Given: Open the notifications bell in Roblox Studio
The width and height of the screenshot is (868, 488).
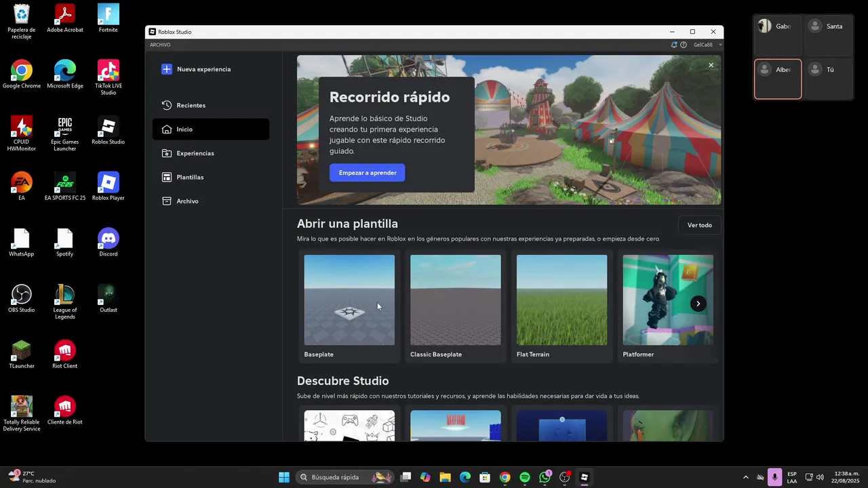Looking at the screenshot, I should (x=674, y=45).
